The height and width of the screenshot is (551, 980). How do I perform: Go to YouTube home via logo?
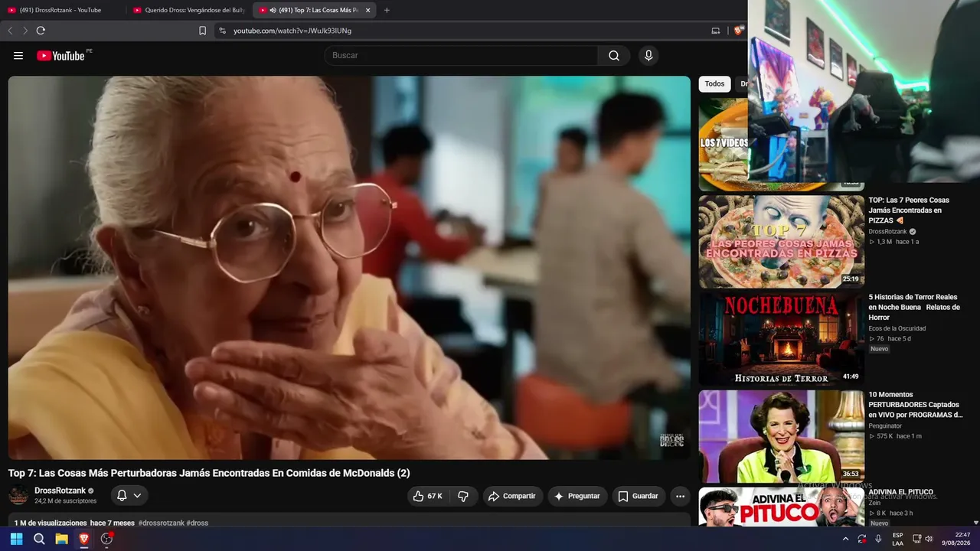tap(60, 56)
